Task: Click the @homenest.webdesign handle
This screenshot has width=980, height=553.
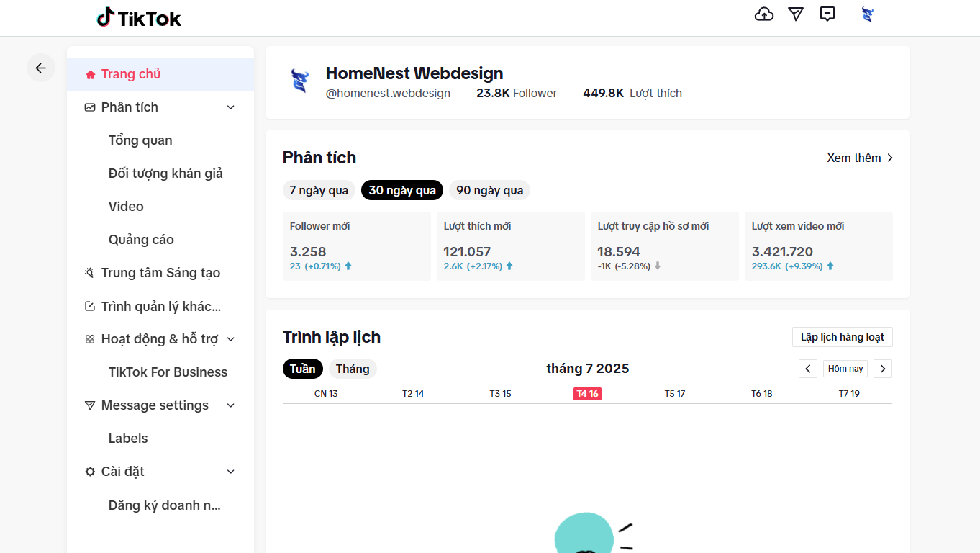Action: [389, 93]
